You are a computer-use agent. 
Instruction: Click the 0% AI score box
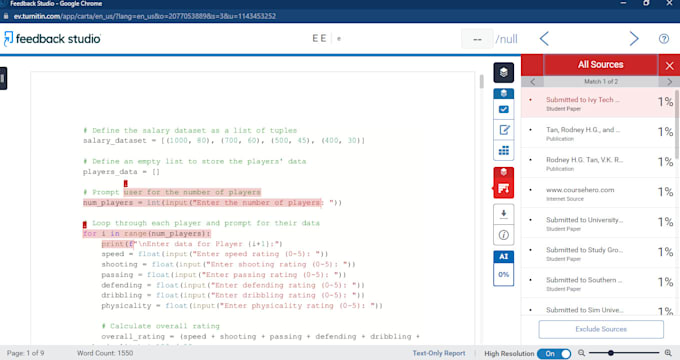coord(503,275)
